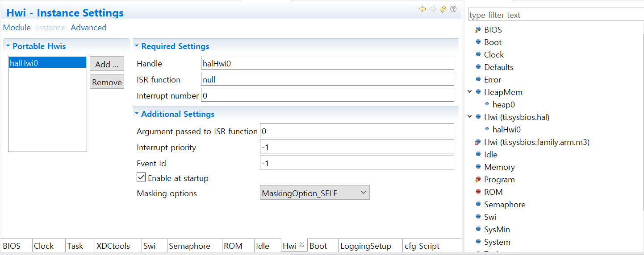Image resolution: width=644 pixels, height=255 pixels.
Task: Click the refresh view icon
Action: (x=443, y=9)
